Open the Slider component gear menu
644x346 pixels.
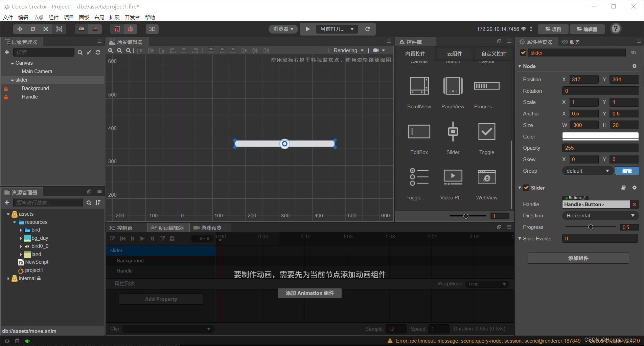[x=635, y=188]
